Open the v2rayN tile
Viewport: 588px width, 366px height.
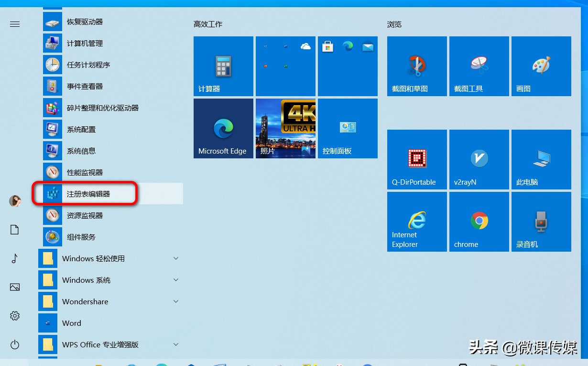coord(479,159)
